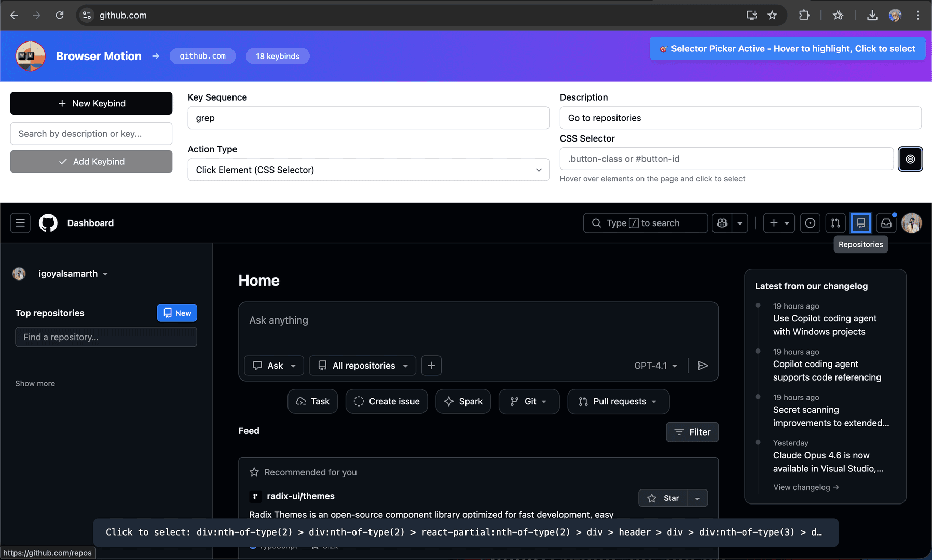932x560 pixels.
Task: Click the New Keybind button
Action: point(91,103)
